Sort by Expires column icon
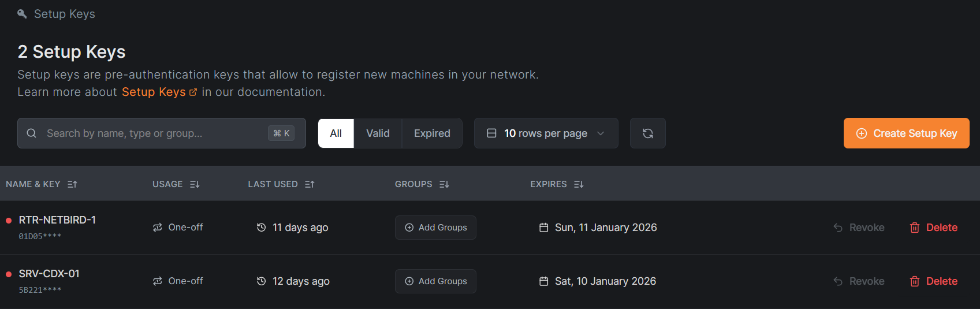Viewport: 980px width, 309px height. point(579,184)
